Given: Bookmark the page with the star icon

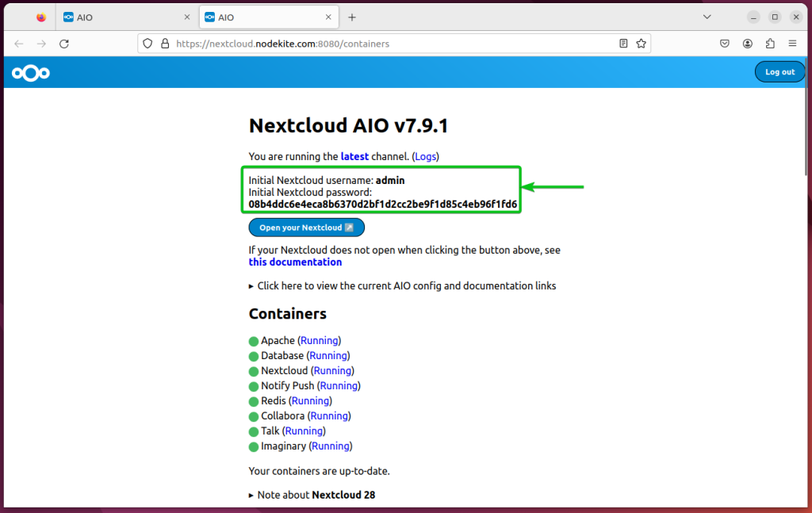Looking at the screenshot, I should (641, 44).
